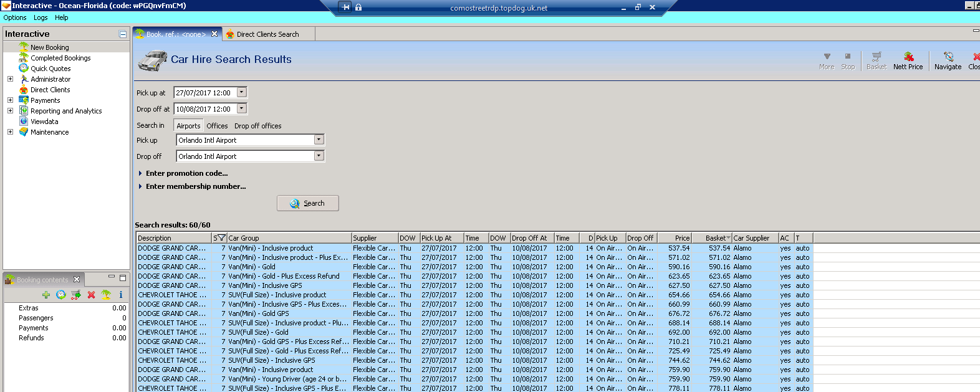This screenshot has width=980, height=392.
Task: Expand the Maintenance tree node
Action: pyautogui.click(x=10, y=131)
